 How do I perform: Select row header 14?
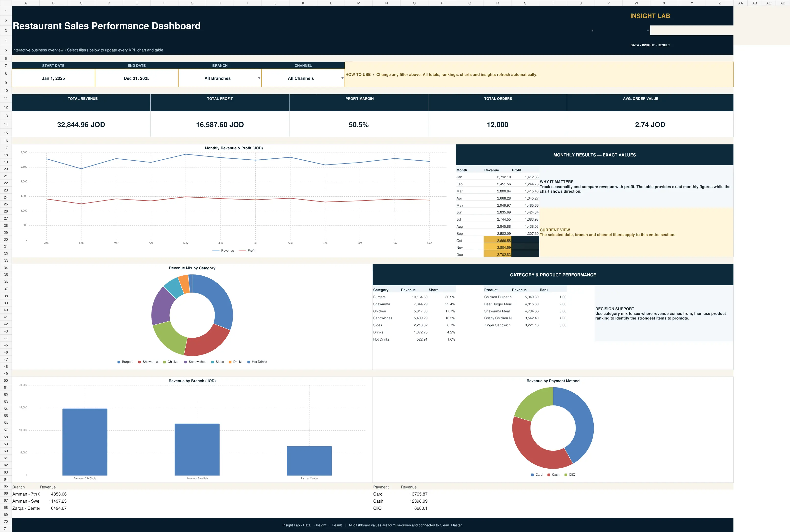pyautogui.click(x=6, y=125)
